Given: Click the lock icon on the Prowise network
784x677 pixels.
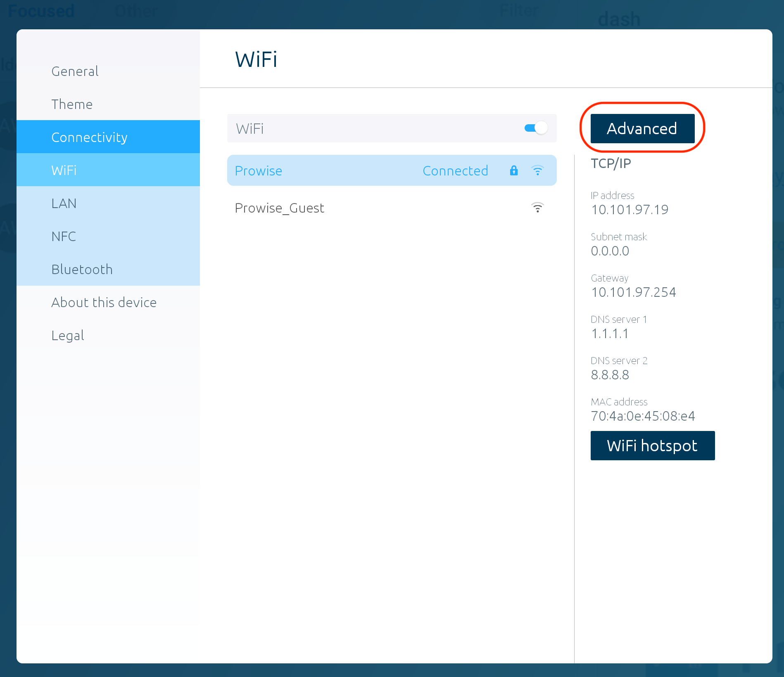Looking at the screenshot, I should click(513, 170).
